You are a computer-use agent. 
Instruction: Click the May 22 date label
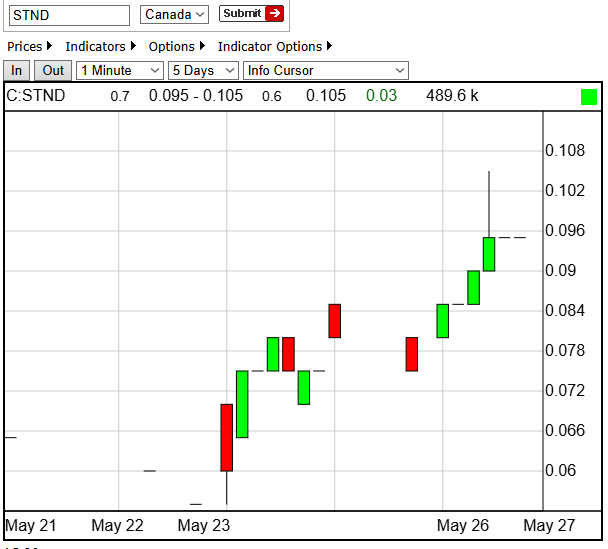117,526
